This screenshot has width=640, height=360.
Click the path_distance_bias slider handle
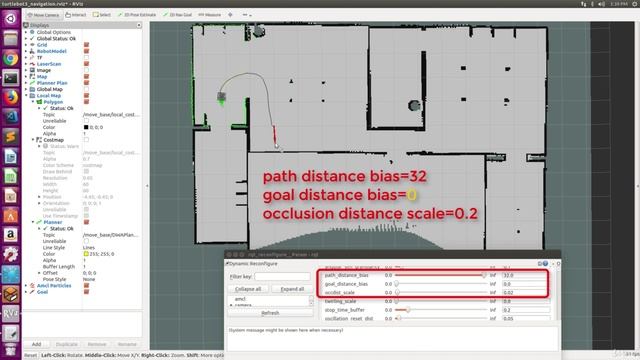coord(484,276)
